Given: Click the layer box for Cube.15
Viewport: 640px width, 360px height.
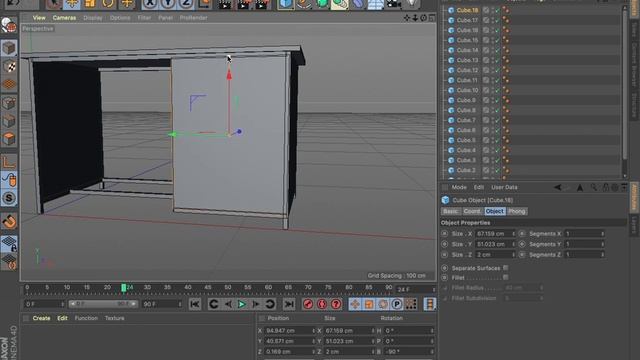Looking at the screenshot, I should coord(486,40).
